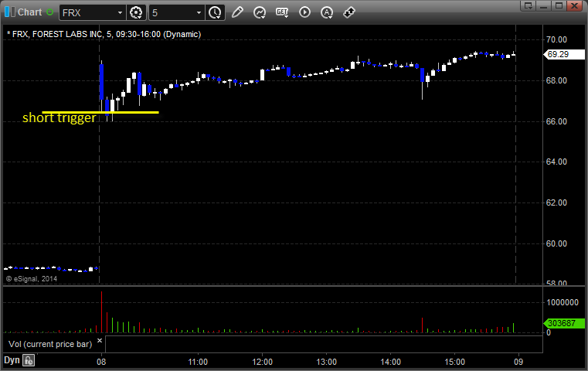Image resolution: width=588 pixels, height=371 pixels.
Task: Click the 66.00 price axis label
Action: coord(556,121)
